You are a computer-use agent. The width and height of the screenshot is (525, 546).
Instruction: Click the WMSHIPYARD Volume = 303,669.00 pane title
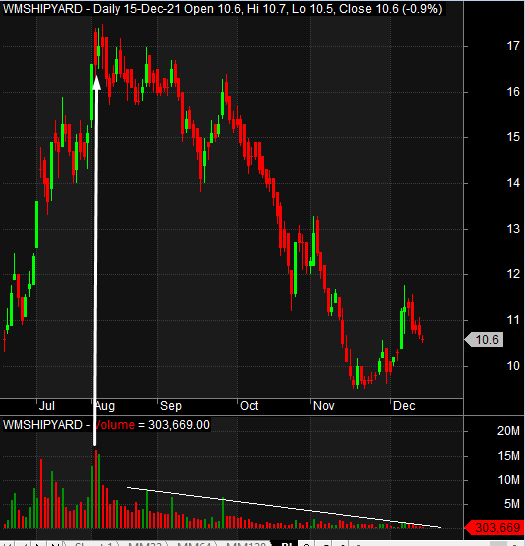coord(106,425)
